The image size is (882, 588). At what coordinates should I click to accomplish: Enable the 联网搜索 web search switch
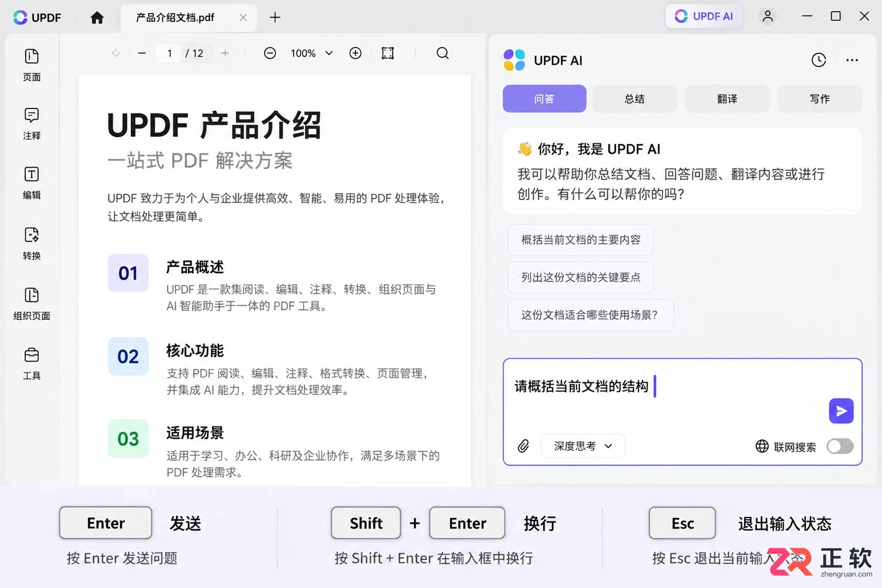(840, 446)
